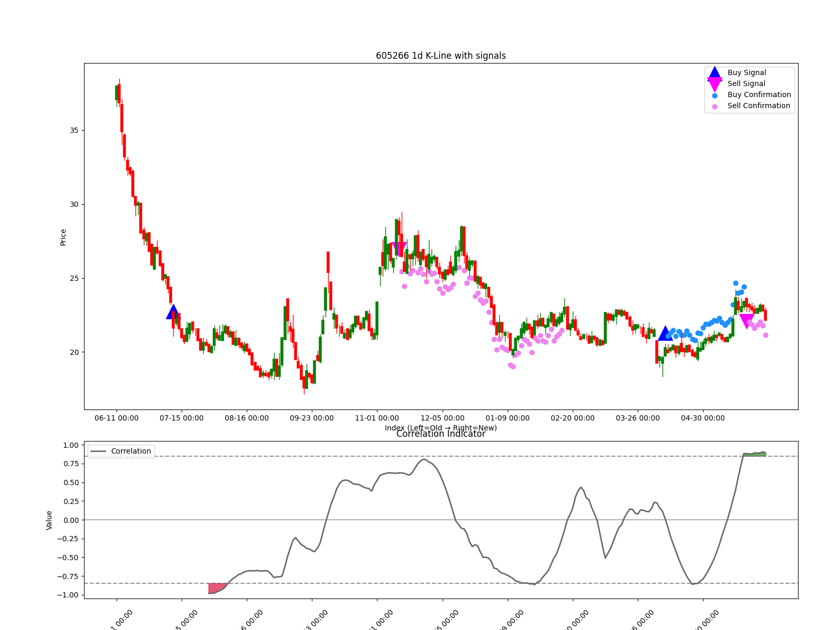The width and height of the screenshot is (840, 630).
Task: Click the correlation axis label 1.00
Action: [70, 445]
